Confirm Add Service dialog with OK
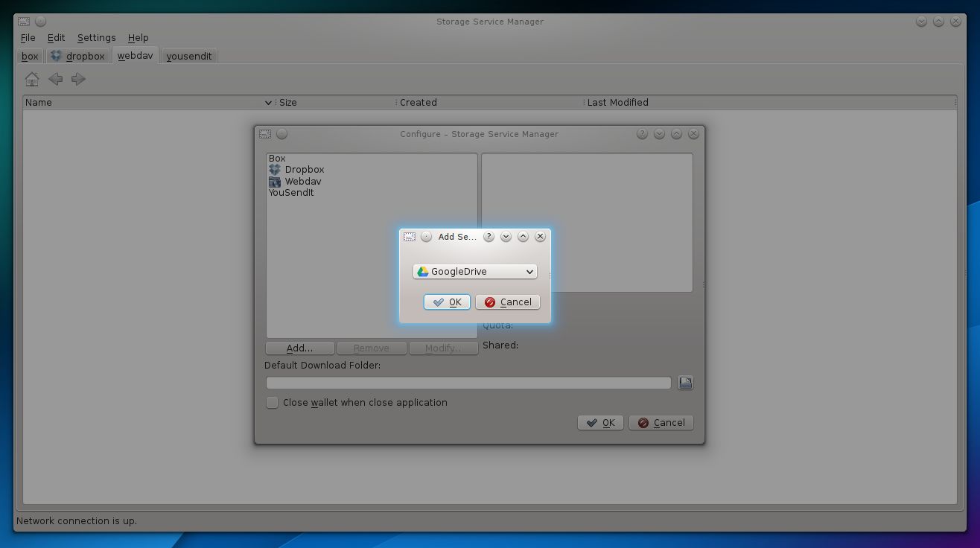 tap(448, 302)
